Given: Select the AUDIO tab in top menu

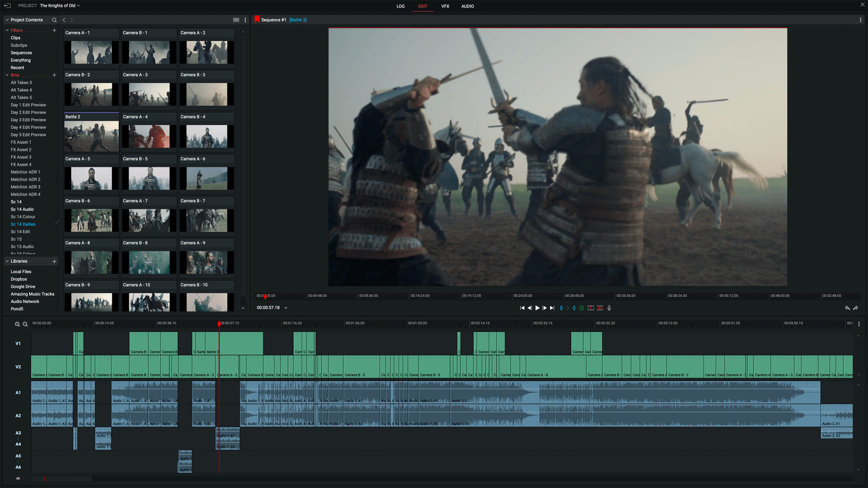Looking at the screenshot, I should point(467,6).
